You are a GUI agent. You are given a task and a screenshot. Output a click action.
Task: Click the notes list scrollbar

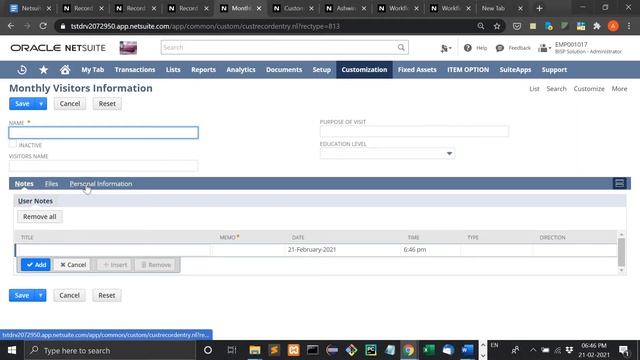(621, 252)
